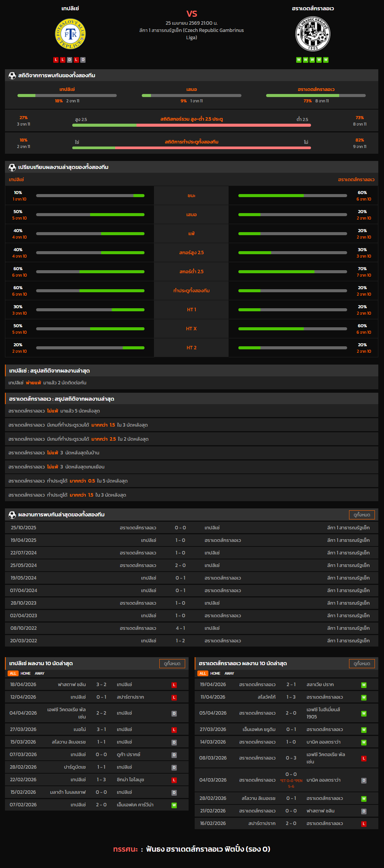Select the ALL filter in Teplice last 10 matches

point(13,673)
